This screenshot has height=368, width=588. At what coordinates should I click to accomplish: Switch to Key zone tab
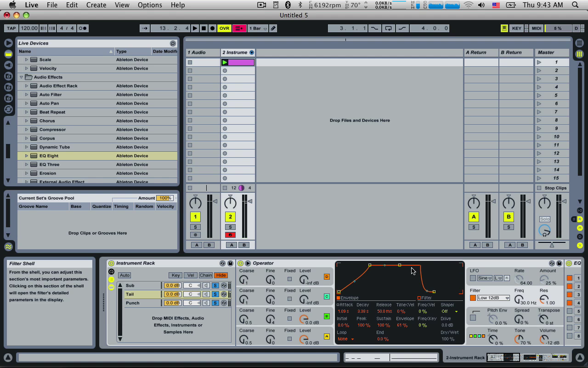click(175, 275)
